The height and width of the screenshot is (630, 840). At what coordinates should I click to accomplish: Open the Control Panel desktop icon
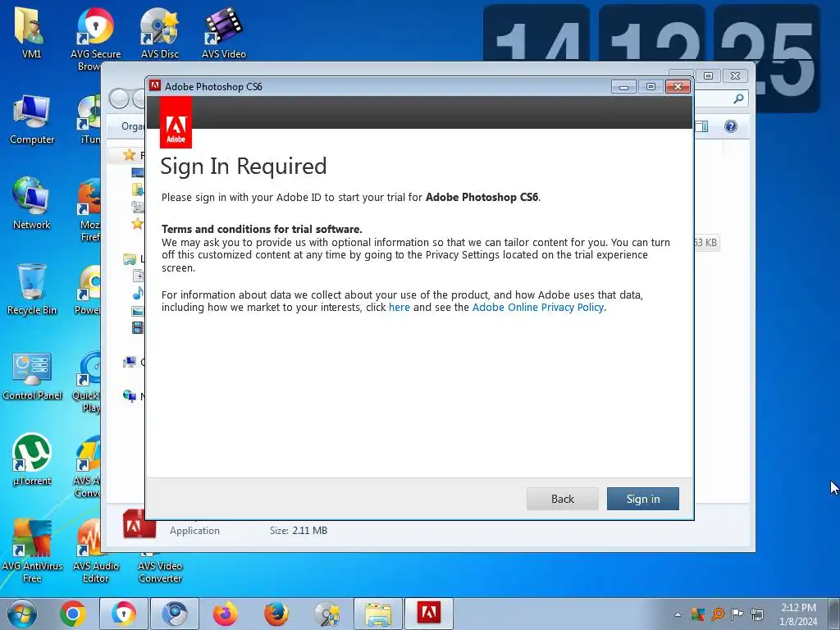click(32, 375)
